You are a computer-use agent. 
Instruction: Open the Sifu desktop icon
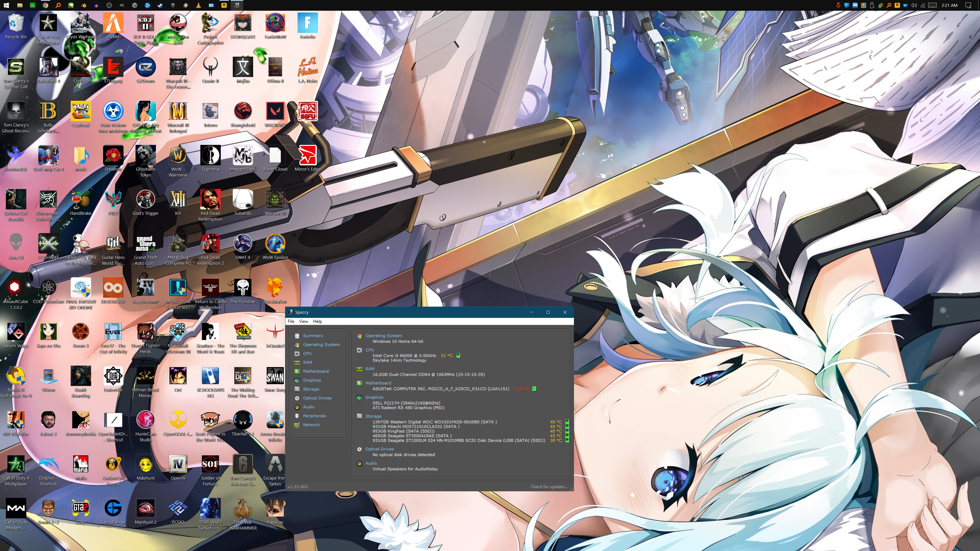[x=307, y=115]
